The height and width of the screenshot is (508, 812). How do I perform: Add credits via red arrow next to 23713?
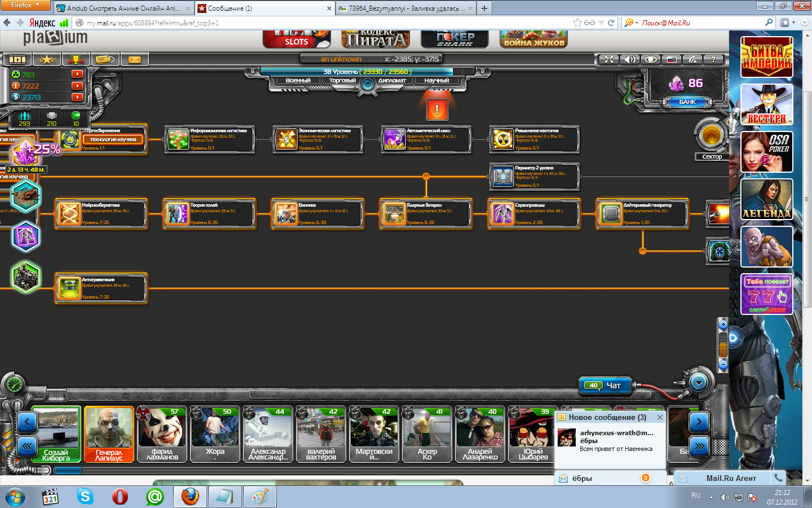77,97
